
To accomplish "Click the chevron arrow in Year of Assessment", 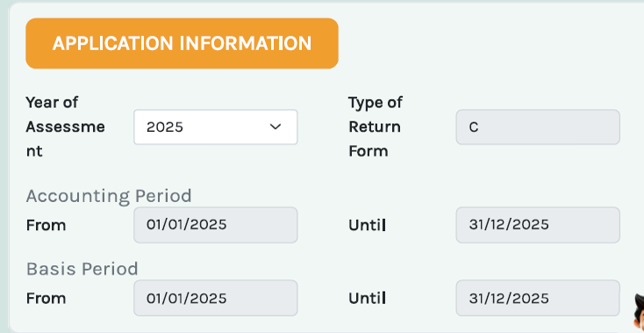I will coord(275,127).
